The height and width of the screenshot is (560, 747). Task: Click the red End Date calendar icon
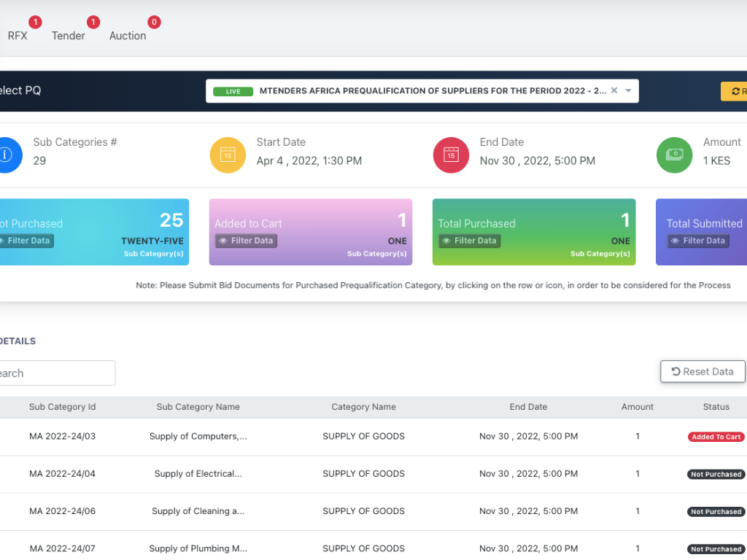(451, 155)
